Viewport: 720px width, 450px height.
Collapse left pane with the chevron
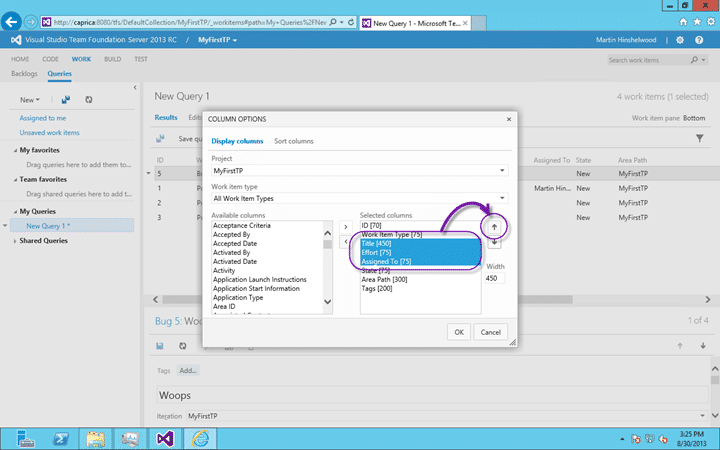tap(135, 87)
